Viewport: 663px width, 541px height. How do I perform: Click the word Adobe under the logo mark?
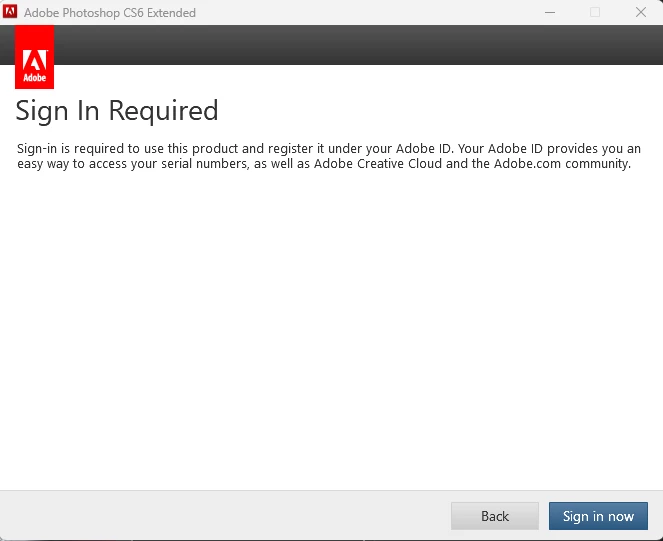click(x=35, y=78)
